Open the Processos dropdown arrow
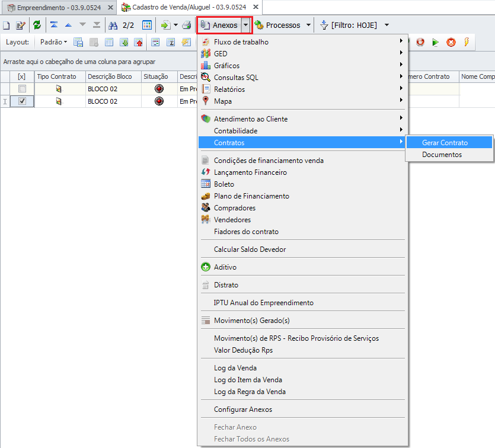 pos(308,25)
